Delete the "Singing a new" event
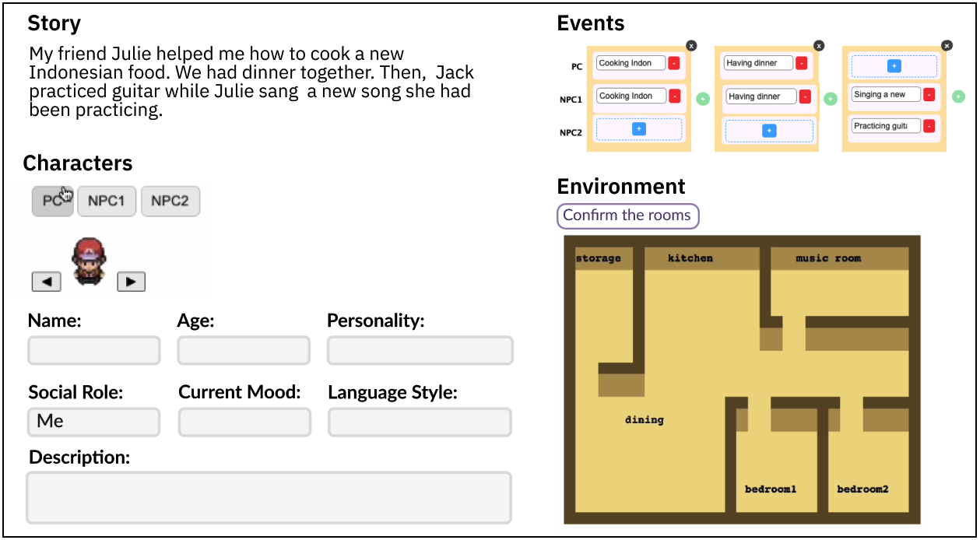 coord(929,95)
